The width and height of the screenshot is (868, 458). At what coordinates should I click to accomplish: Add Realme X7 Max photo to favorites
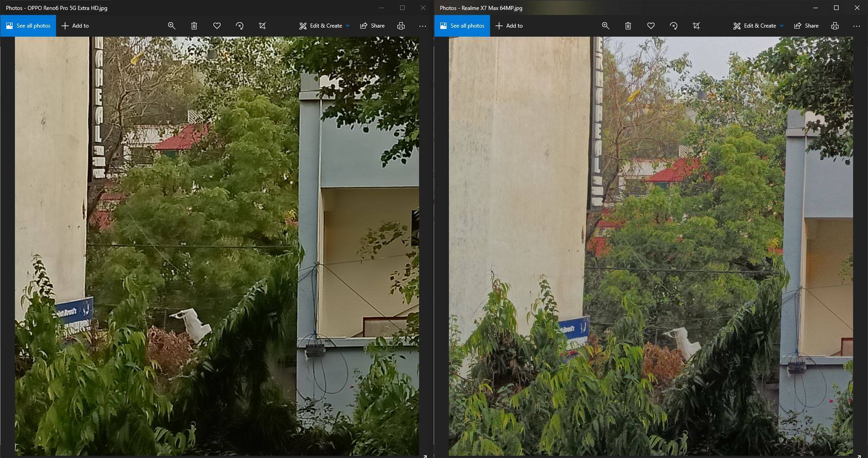pos(651,26)
